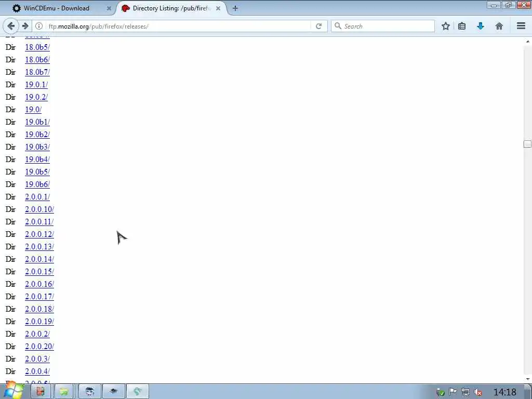Open the 2.0.0.16/ directory link
The width and height of the screenshot is (532, 399).
click(x=39, y=284)
